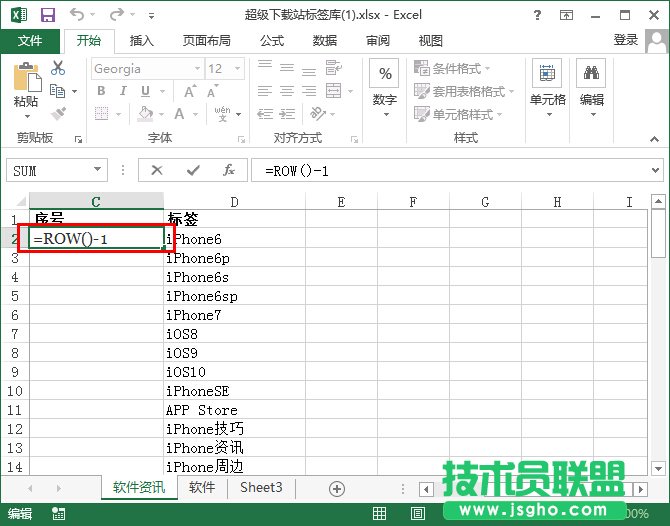This screenshot has height=526, width=670.
Task: Toggle wrap text icon
Action: click(x=333, y=68)
